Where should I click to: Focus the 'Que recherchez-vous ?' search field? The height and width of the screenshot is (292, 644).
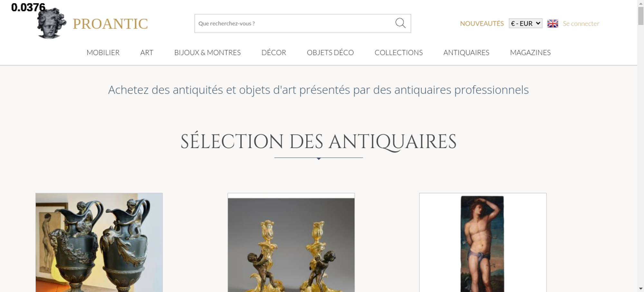[295, 23]
